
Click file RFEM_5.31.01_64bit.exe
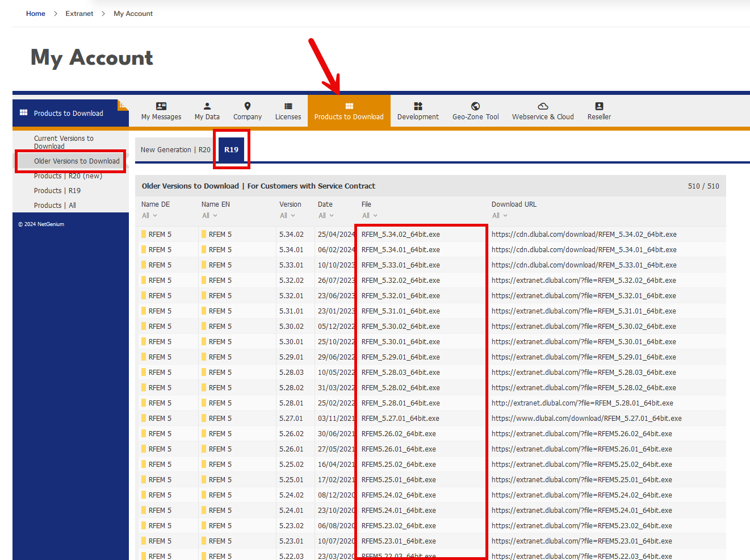[401, 311]
